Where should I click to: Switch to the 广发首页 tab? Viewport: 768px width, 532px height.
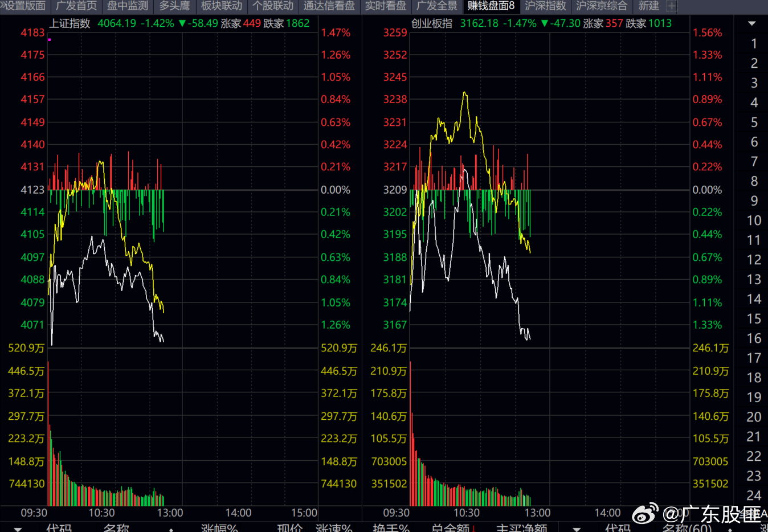[76, 6]
